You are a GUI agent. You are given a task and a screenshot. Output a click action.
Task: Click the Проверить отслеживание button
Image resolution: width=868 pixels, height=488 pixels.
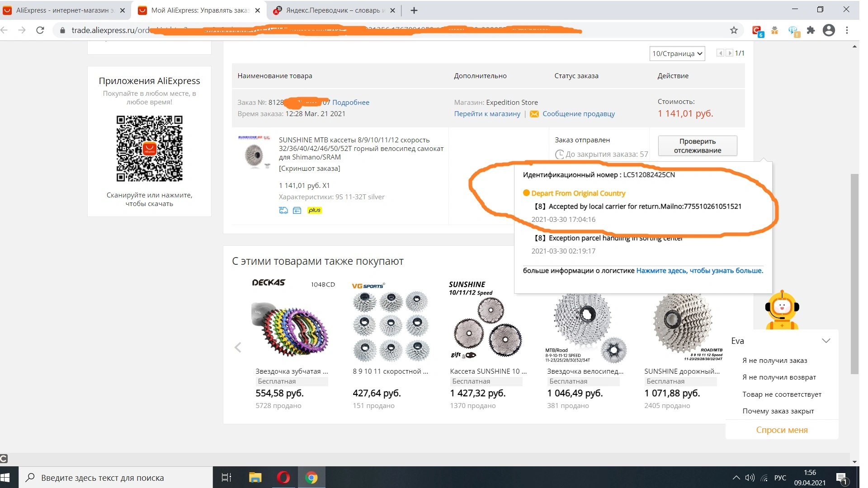(698, 146)
